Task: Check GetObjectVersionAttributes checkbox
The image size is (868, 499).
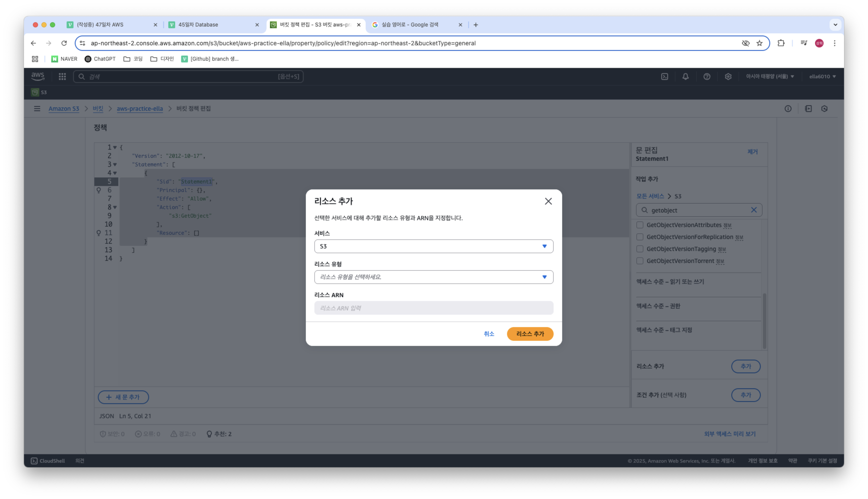Action: pos(639,225)
